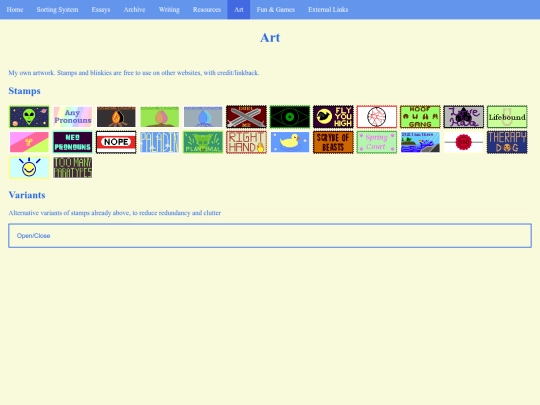The image size is (540, 405).
Task: Open the Resources nav item
Action: pos(207,10)
